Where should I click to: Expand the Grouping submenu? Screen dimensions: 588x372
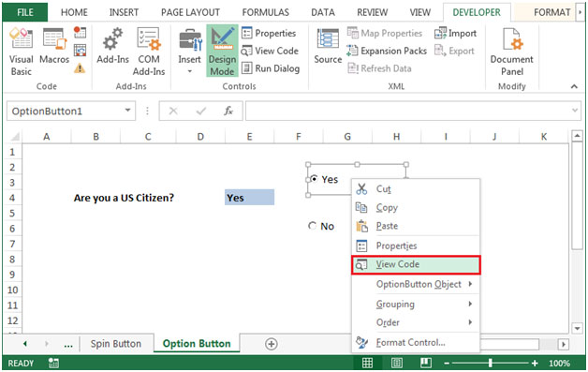(416, 304)
